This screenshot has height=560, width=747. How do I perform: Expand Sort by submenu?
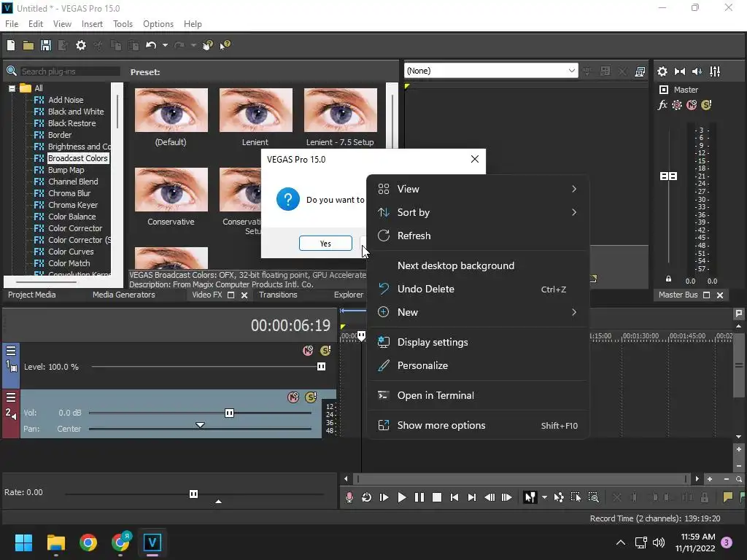(x=478, y=212)
